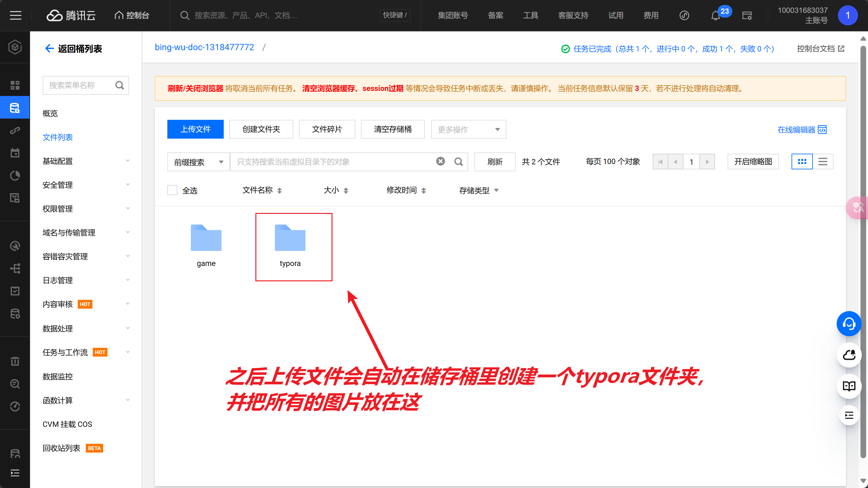The image size is (868, 488).
Task: Select the object storage icon in left rail
Action: click(15, 108)
